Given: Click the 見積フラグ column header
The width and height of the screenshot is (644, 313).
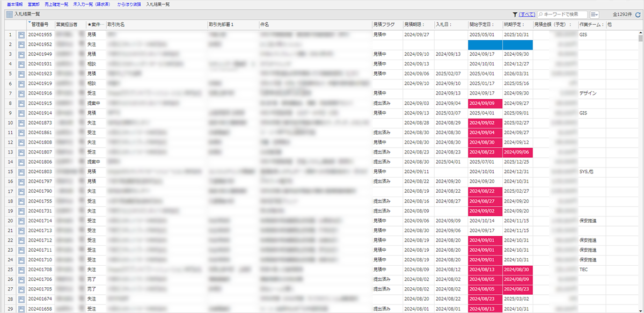Looking at the screenshot, I should pos(384,25).
